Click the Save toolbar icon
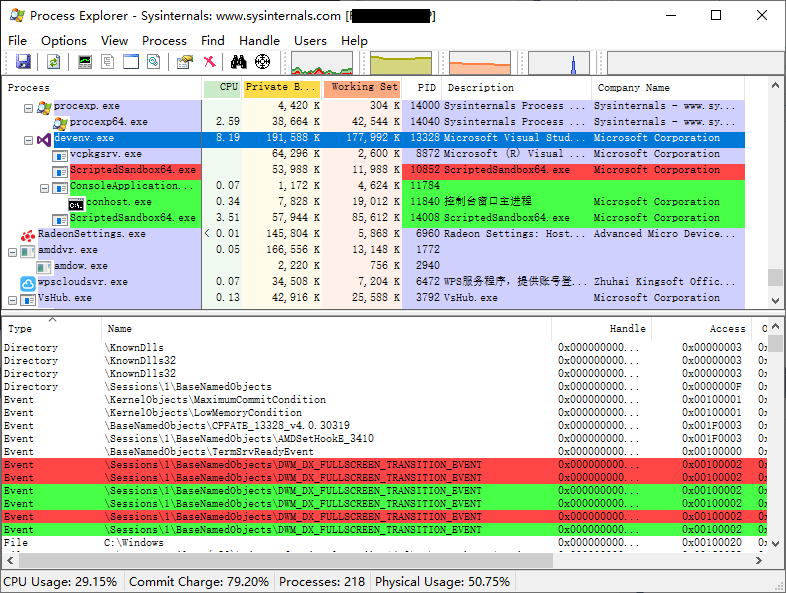 (x=23, y=62)
